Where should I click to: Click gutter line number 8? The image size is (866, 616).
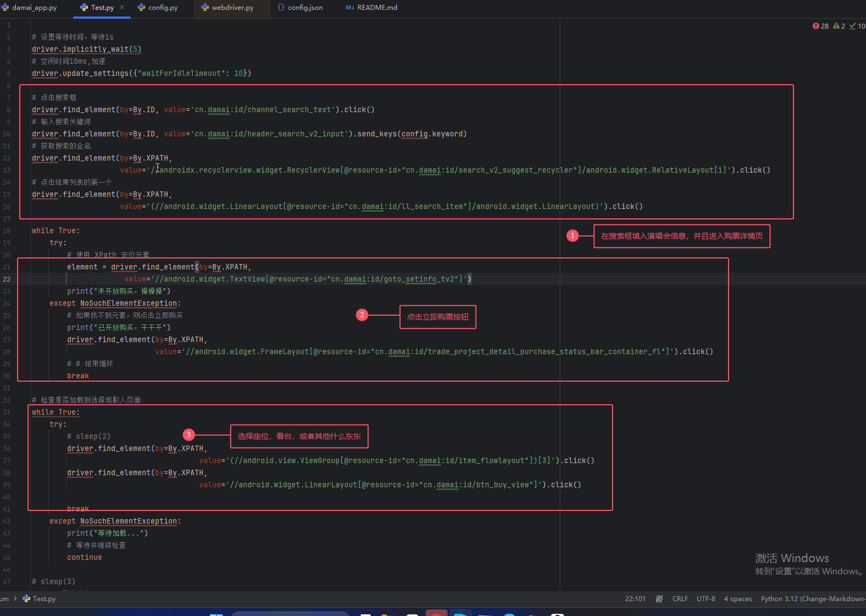point(8,109)
